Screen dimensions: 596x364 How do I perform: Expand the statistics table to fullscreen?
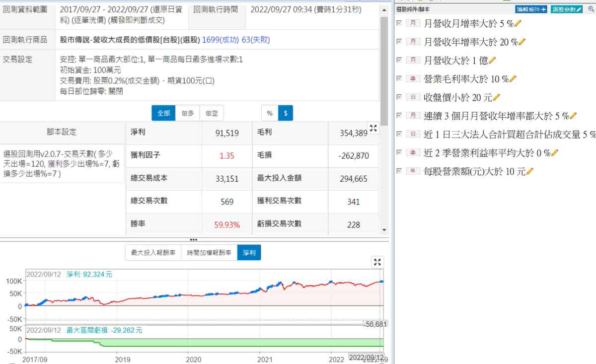pyautogui.click(x=373, y=128)
